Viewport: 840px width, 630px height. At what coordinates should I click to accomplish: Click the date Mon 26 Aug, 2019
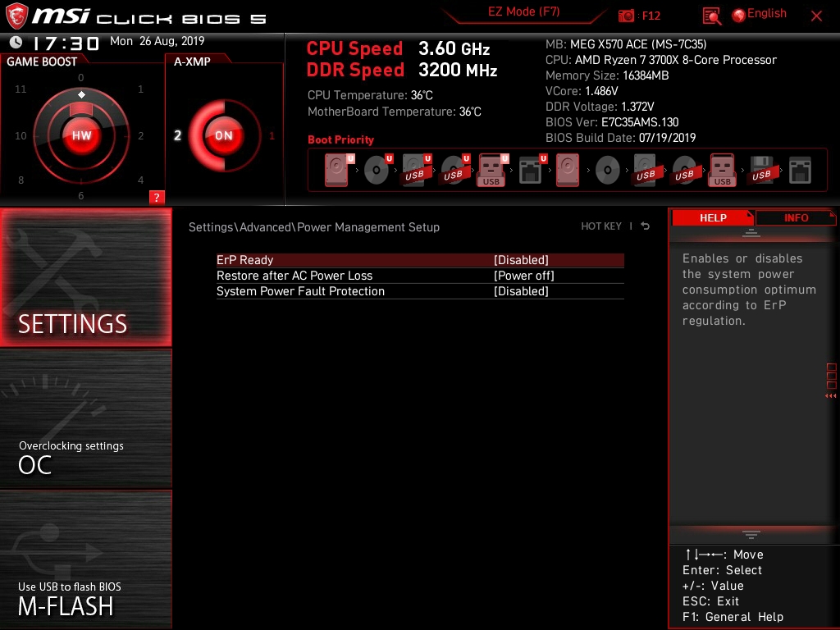tap(157, 41)
